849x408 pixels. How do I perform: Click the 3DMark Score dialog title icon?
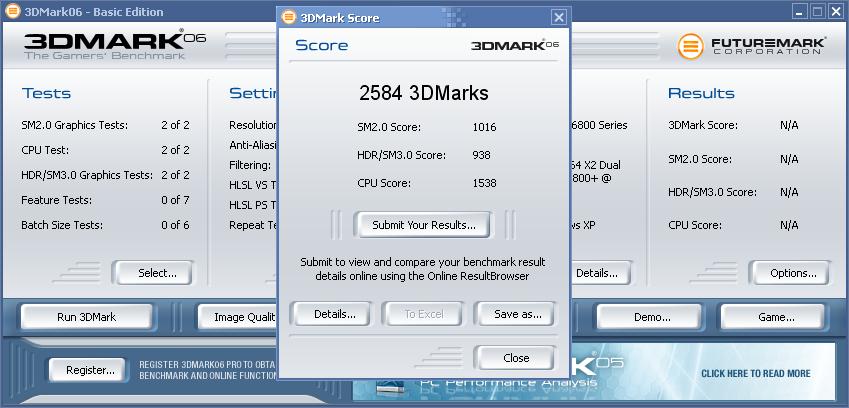289,17
